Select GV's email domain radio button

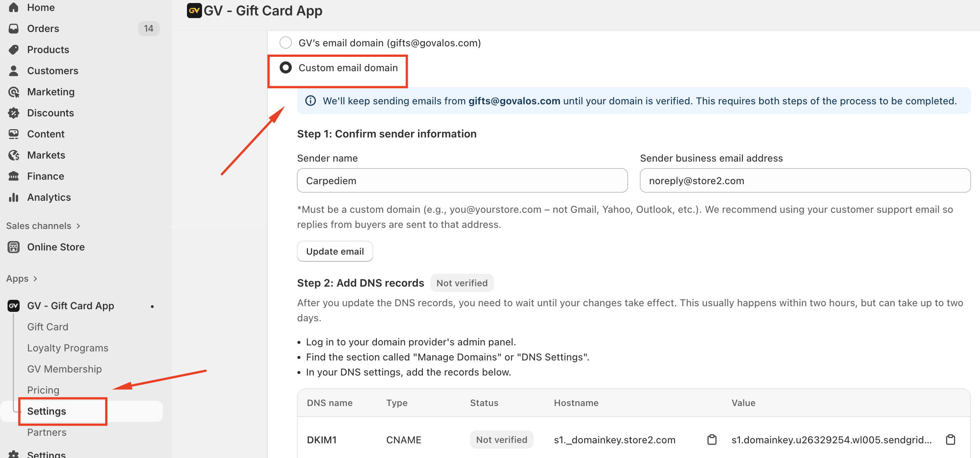pyautogui.click(x=285, y=43)
